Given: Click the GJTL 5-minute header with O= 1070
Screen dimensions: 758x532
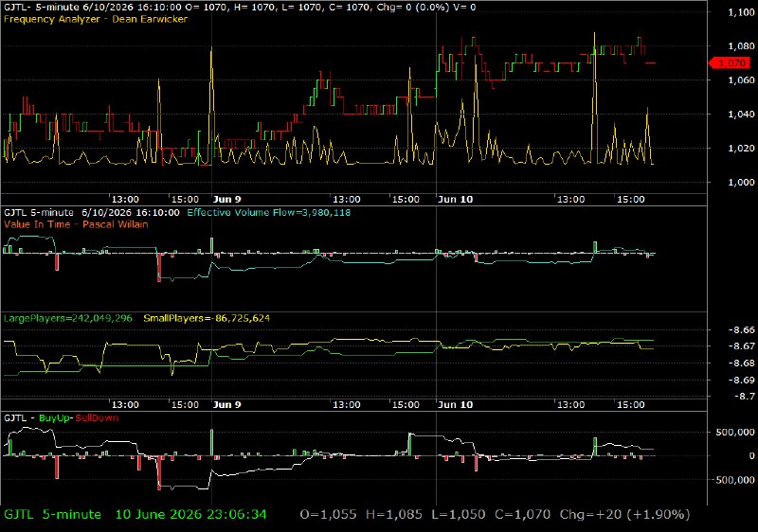Looking at the screenshot, I should [240, 8].
